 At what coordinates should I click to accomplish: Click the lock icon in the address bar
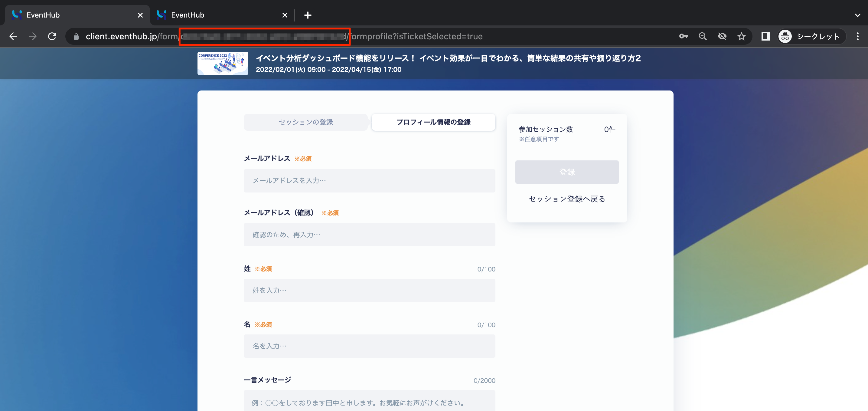[76, 36]
